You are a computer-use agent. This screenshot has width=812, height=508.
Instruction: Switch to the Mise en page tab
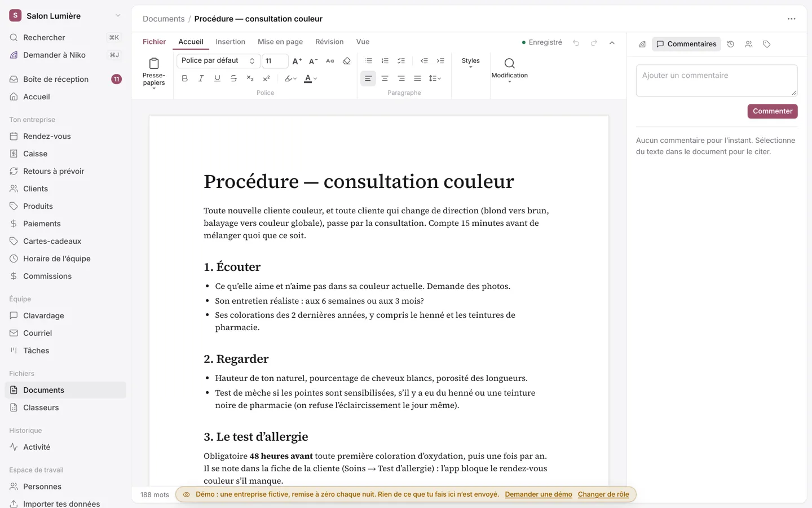(280, 42)
